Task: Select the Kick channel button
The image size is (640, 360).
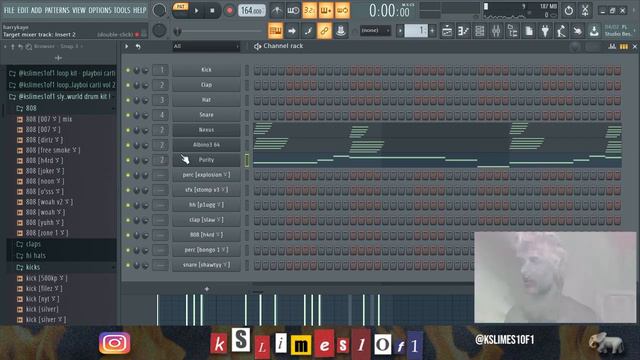Action: (x=206, y=70)
